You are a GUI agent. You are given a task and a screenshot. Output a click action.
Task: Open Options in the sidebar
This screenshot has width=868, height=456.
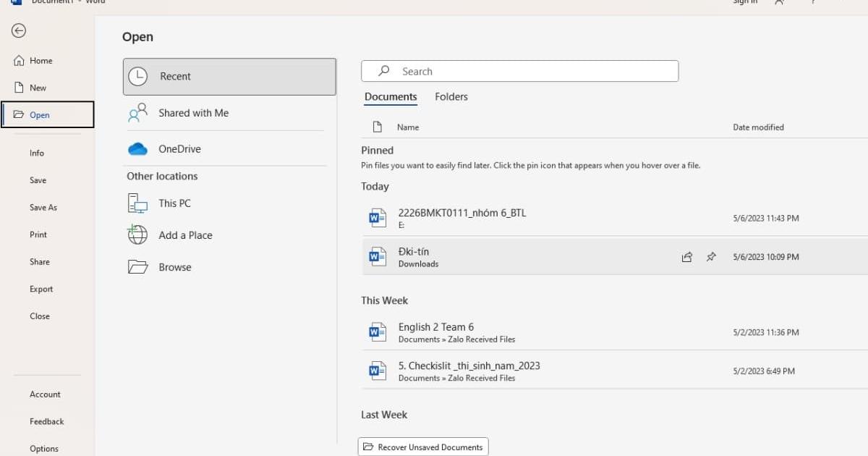click(x=44, y=449)
